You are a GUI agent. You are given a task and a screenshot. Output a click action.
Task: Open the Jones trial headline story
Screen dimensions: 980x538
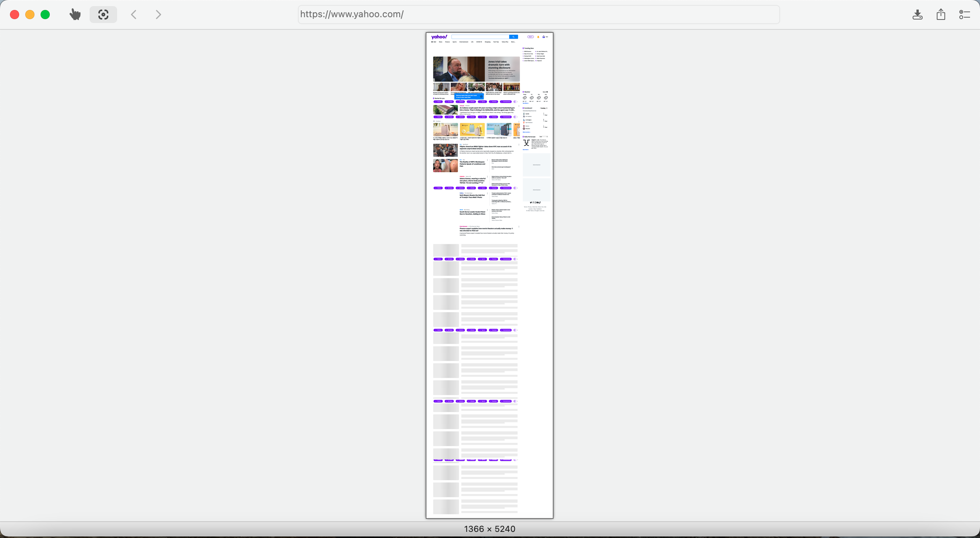[x=499, y=65]
